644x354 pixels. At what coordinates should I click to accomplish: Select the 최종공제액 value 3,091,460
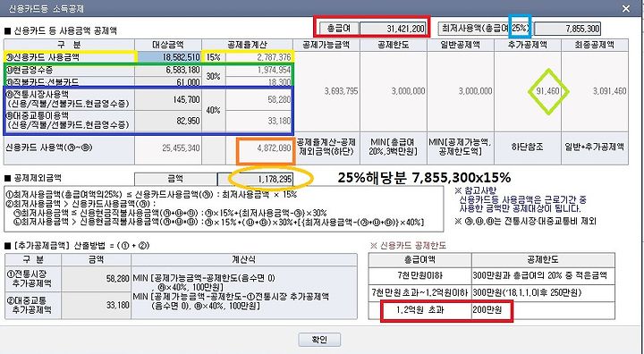[x=594, y=91]
